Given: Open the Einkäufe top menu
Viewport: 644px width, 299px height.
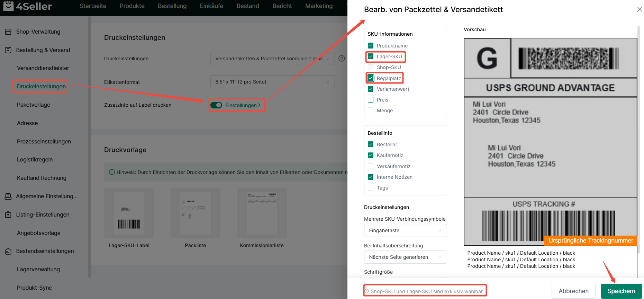Looking at the screenshot, I should pos(211,6).
